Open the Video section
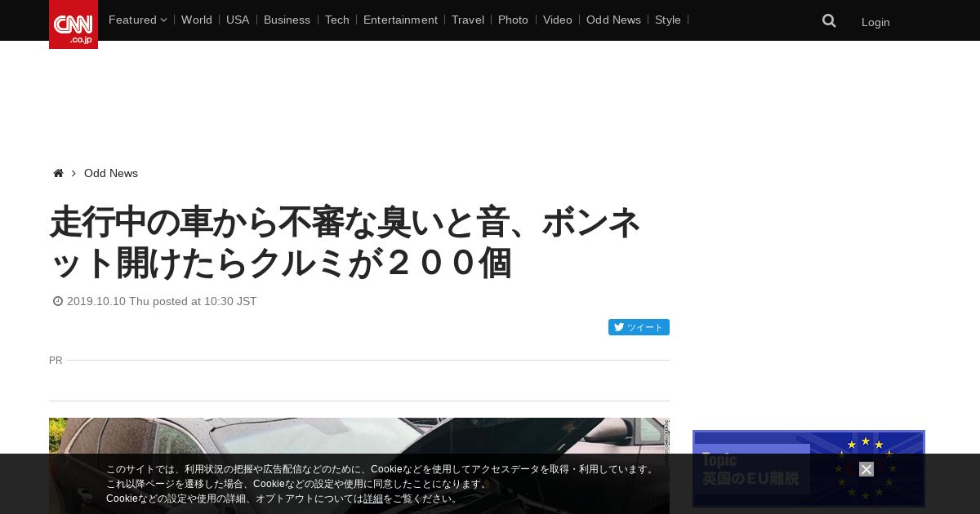The width and height of the screenshot is (980, 514). coord(558,20)
